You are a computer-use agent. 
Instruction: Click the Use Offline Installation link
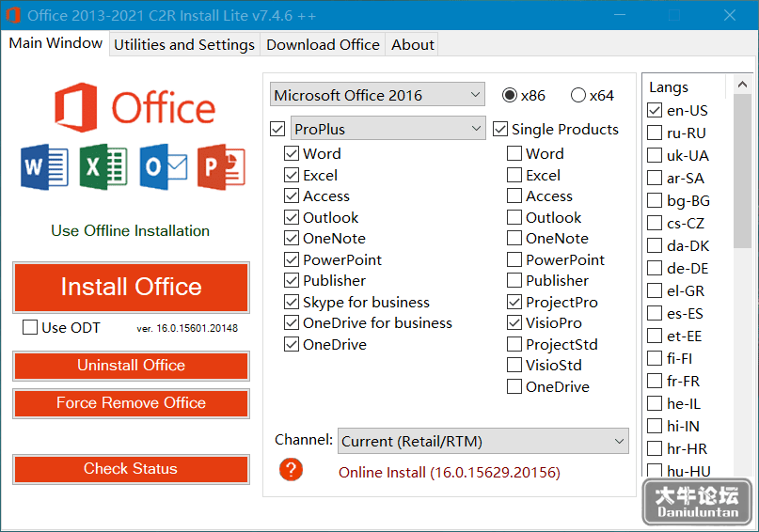point(130,230)
